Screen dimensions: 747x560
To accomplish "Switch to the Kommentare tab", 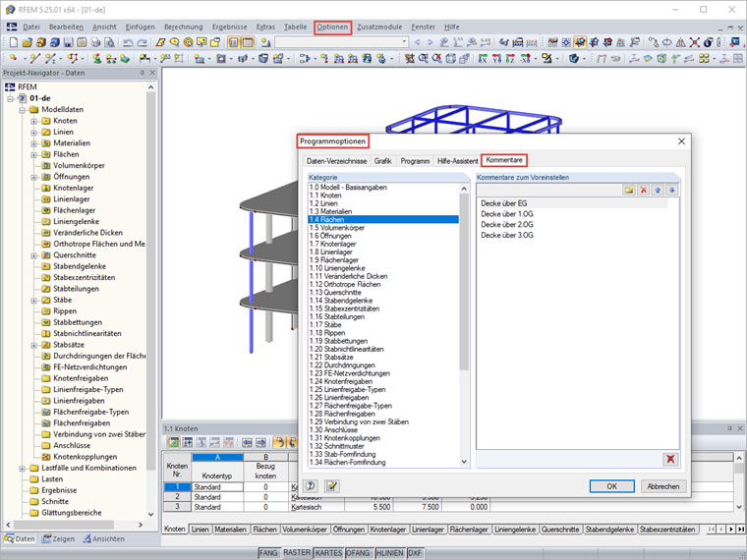I will coord(504,160).
